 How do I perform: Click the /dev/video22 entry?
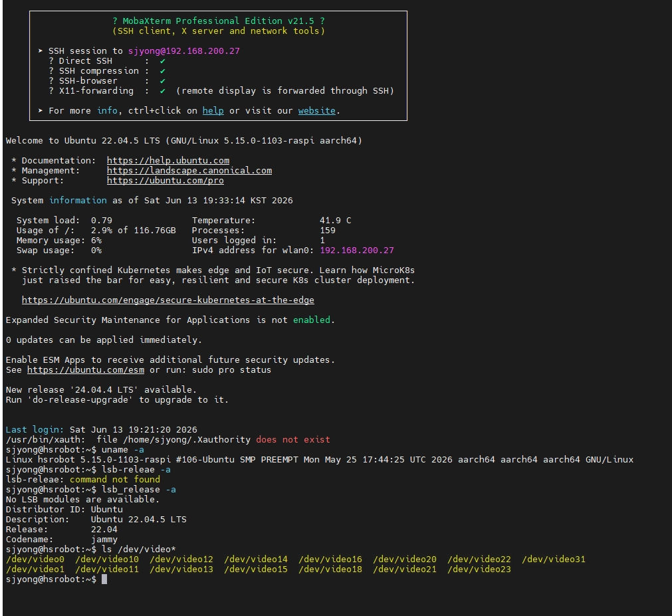pyautogui.click(x=479, y=559)
